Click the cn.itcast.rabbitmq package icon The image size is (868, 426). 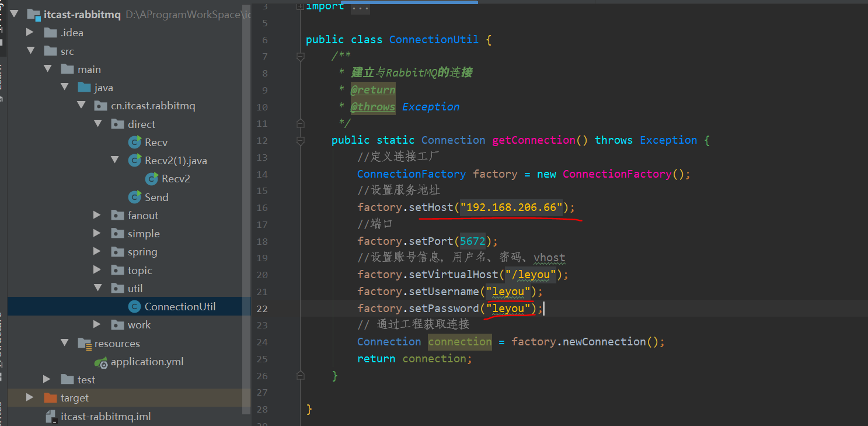click(101, 106)
